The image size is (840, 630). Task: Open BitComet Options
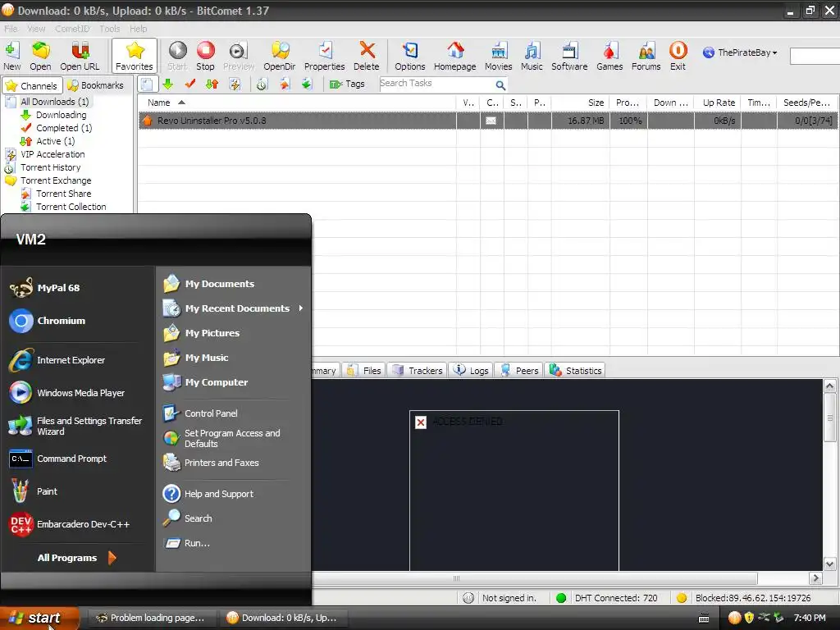click(x=410, y=57)
